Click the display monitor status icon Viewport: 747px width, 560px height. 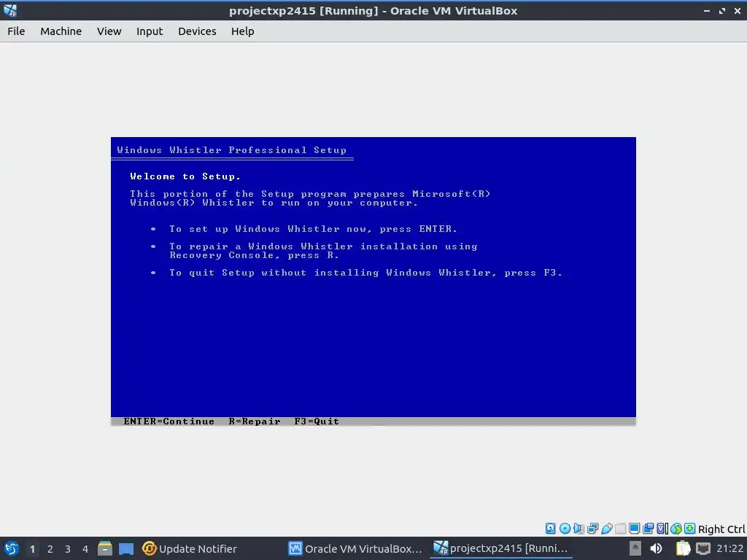coord(634,528)
